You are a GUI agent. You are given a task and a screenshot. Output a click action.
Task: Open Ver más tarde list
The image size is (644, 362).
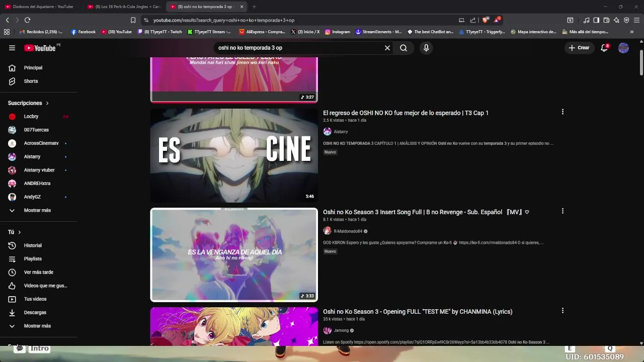(x=39, y=272)
